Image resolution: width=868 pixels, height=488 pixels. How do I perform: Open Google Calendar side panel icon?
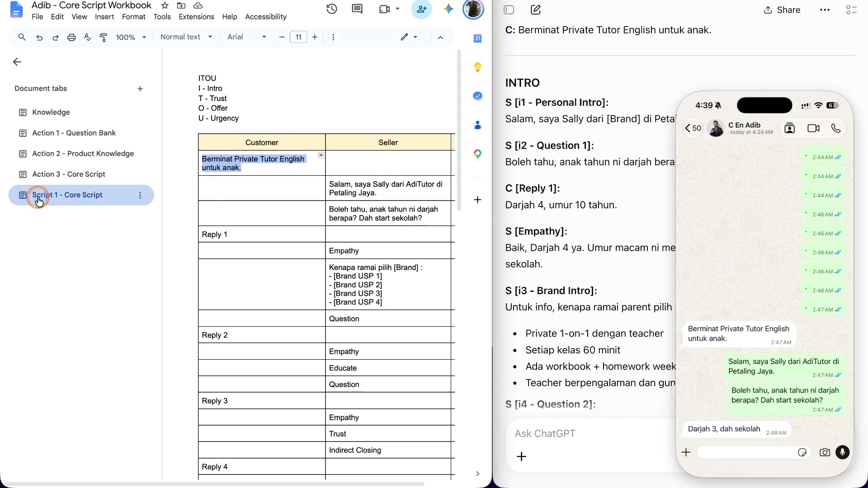tap(477, 38)
